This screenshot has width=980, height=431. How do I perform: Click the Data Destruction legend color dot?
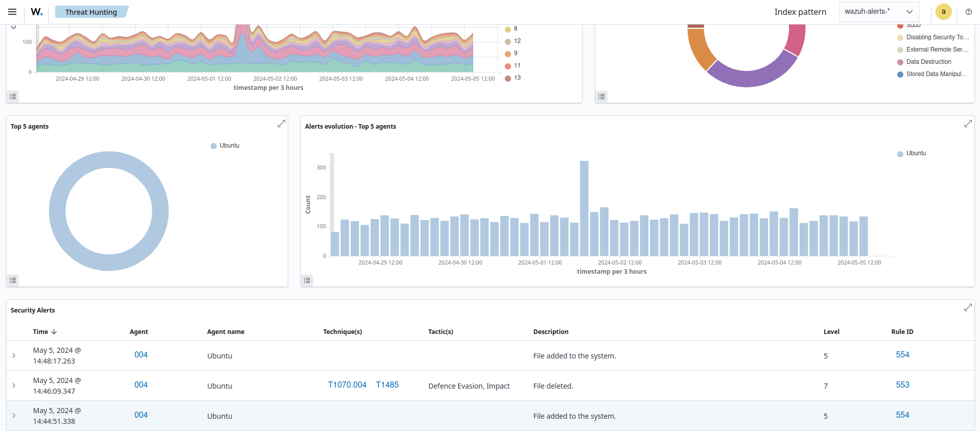click(900, 62)
